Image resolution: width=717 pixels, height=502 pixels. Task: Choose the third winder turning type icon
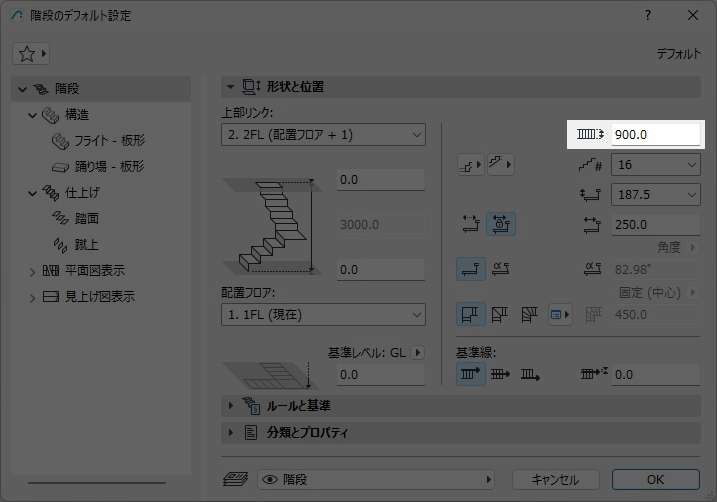click(x=530, y=315)
